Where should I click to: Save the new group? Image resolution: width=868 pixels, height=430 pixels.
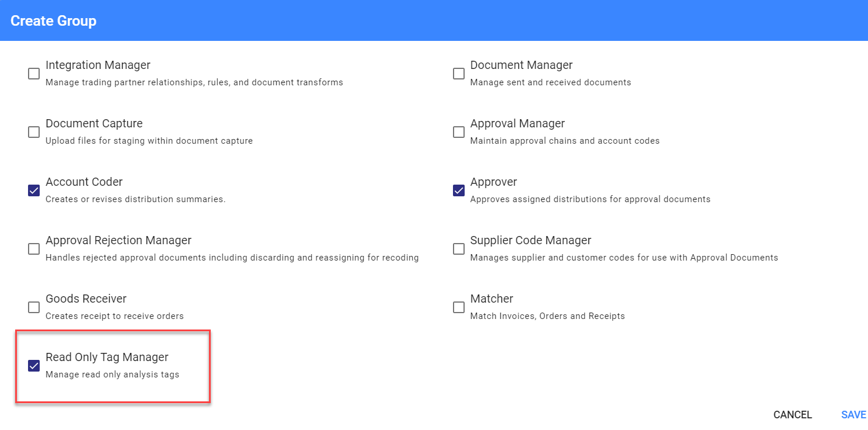853,415
